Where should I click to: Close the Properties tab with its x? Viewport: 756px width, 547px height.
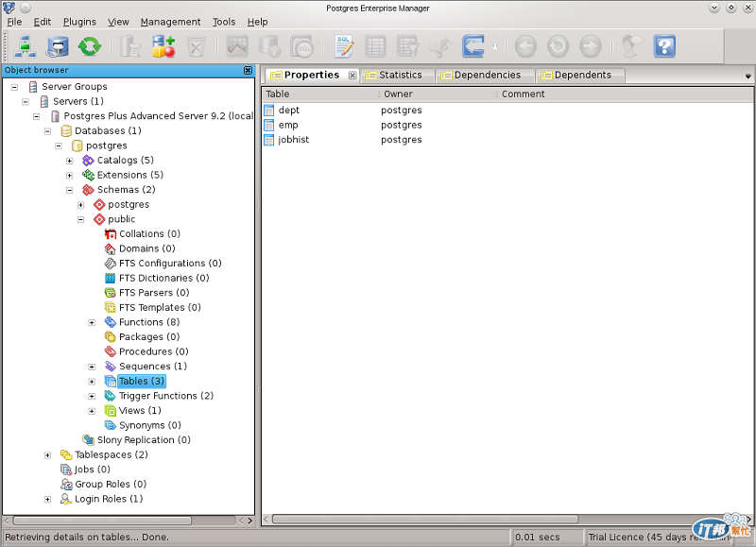[x=352, y=76]
